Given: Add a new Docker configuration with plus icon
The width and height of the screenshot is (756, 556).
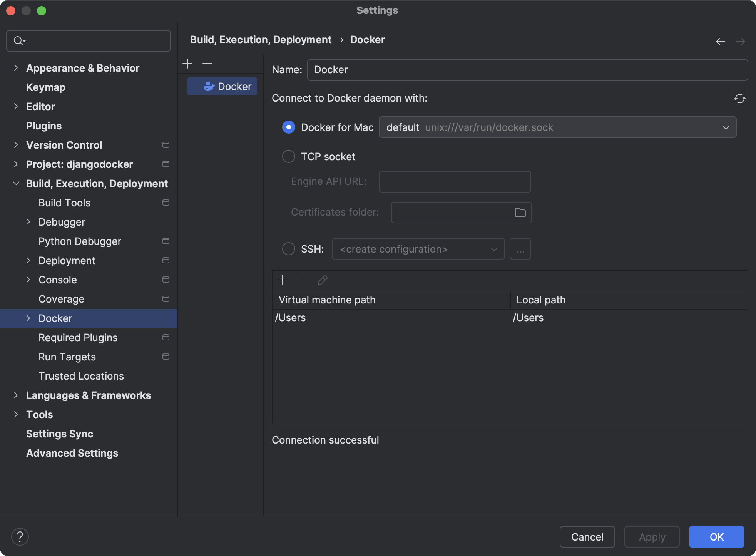Looking at the screenshot, I should [187, 63].
